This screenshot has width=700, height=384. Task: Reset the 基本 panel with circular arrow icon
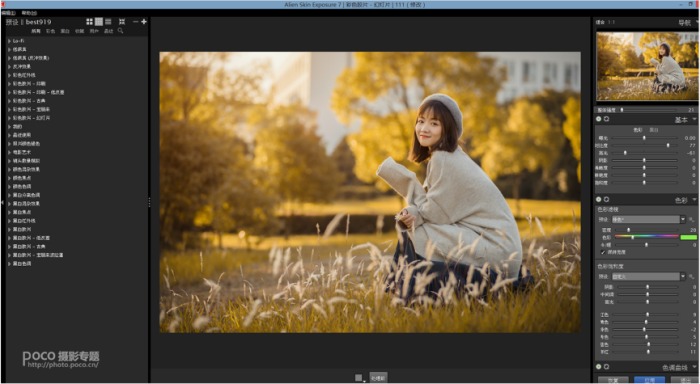[606, 119]
